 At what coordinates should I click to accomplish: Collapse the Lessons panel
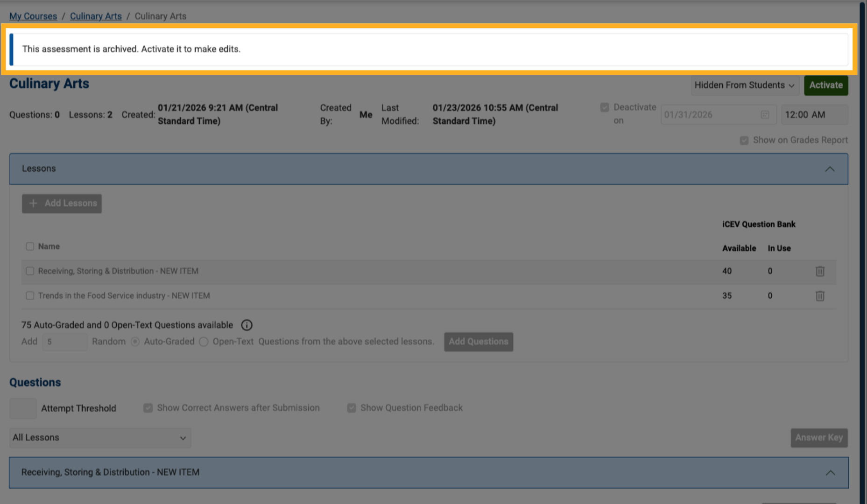(x=830, y=169)
